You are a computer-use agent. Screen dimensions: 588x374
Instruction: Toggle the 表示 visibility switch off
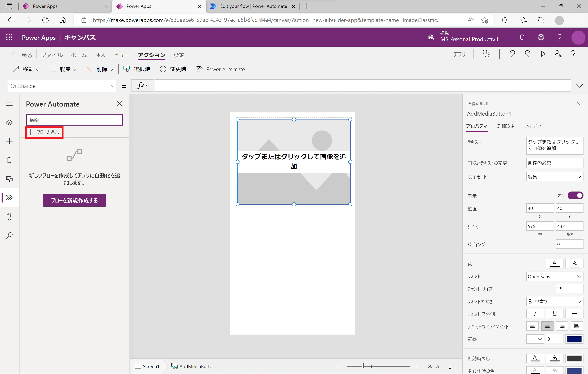click(575, 196)
